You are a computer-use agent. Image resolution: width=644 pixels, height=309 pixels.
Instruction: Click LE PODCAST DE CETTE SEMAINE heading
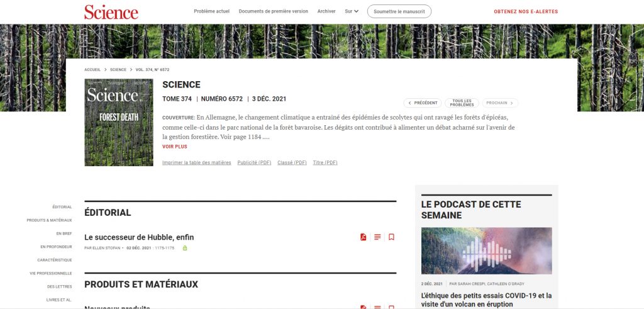(x=471, y=210)
